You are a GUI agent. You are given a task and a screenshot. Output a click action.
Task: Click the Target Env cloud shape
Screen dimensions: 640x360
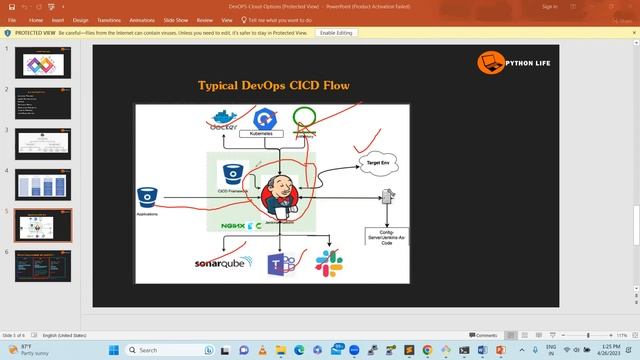pyautogui.click(x=378, y=163)
